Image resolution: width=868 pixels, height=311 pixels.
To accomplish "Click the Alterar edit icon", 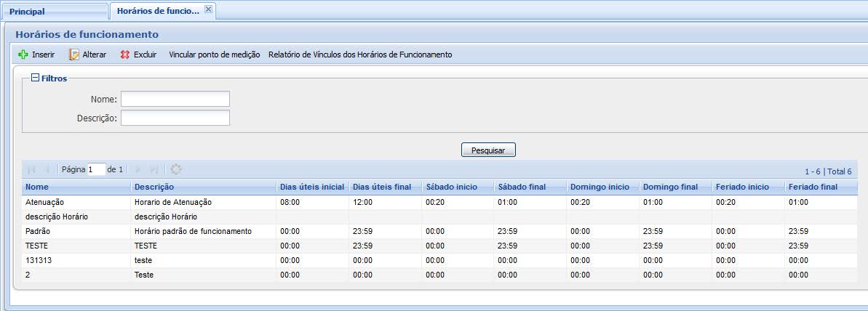I will 74,54.
